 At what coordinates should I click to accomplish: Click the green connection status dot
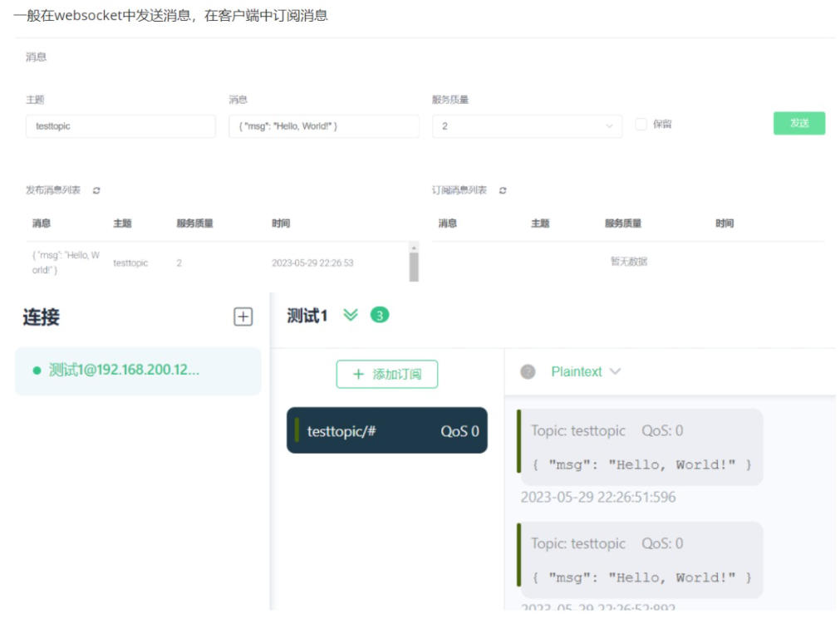tap(37, 371)
